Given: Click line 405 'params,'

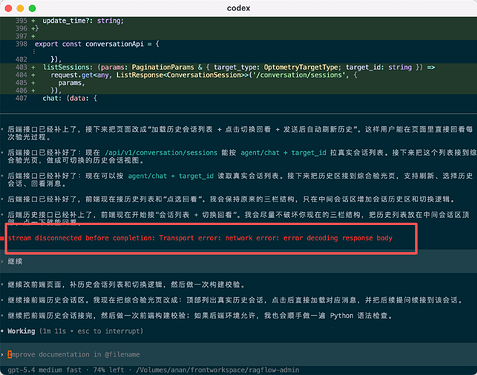Looking at the screenshot, I should (x=72, y=83).
